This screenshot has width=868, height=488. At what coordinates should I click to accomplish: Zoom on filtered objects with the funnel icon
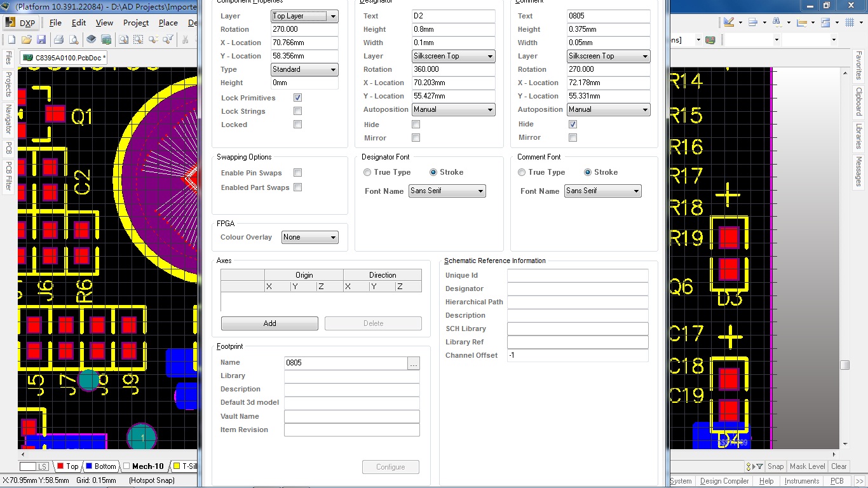point(169,39)
